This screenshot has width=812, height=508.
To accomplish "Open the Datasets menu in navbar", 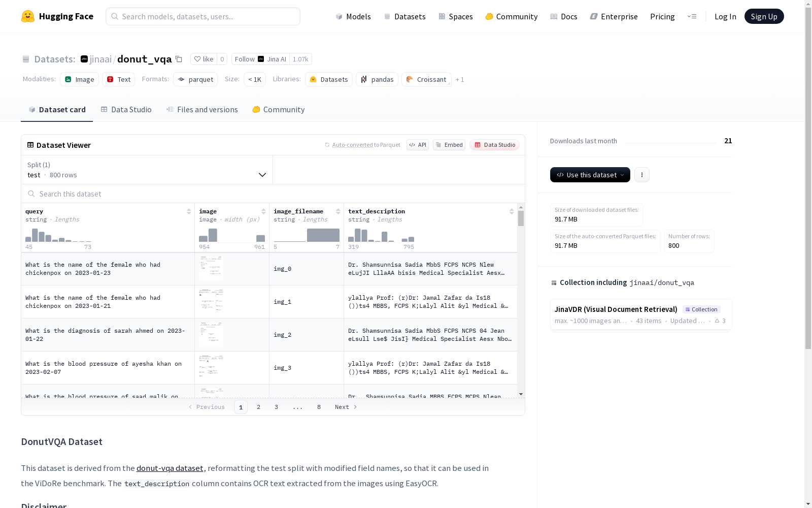I will (x=404, y=16).
